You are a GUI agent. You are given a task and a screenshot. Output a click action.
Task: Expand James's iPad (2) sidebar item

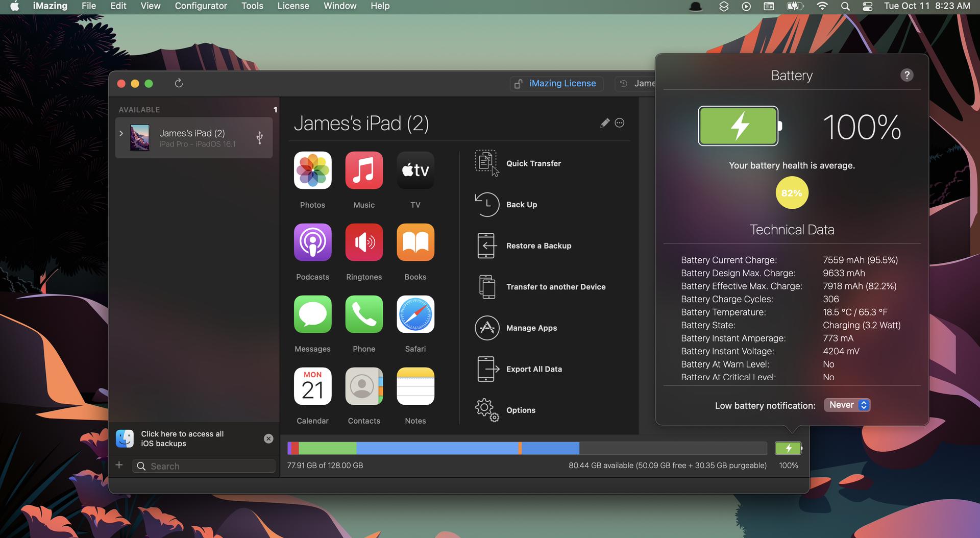pyautogui.click(x=121, y=133)
